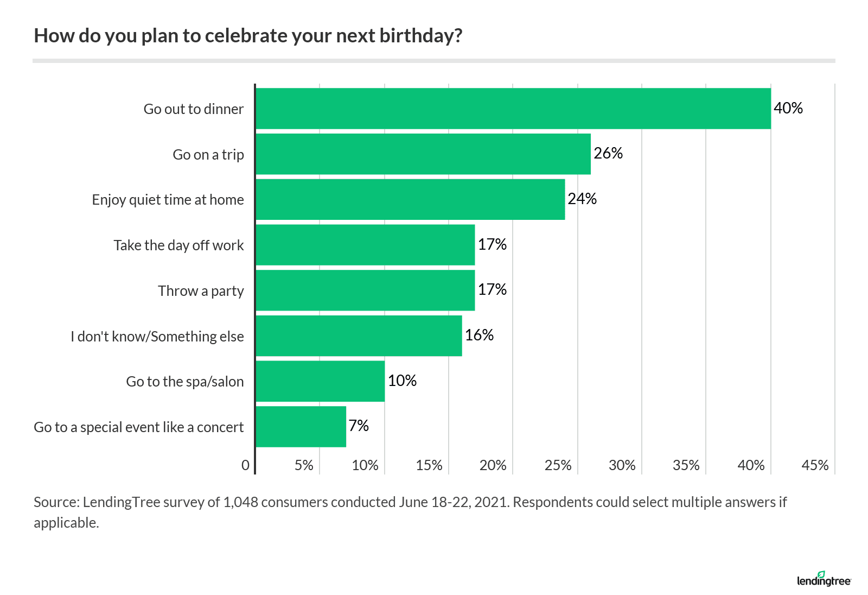Image resolution: width=868 pixels, height=595 pixels.
Task: Select the 24% data label
Action: 582,199
